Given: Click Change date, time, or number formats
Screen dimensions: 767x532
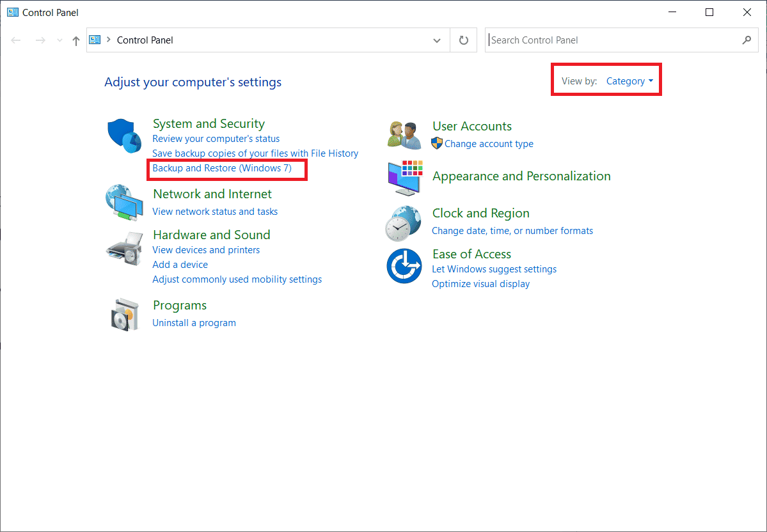Looking at the screenshot, I should tap(512, 231).
